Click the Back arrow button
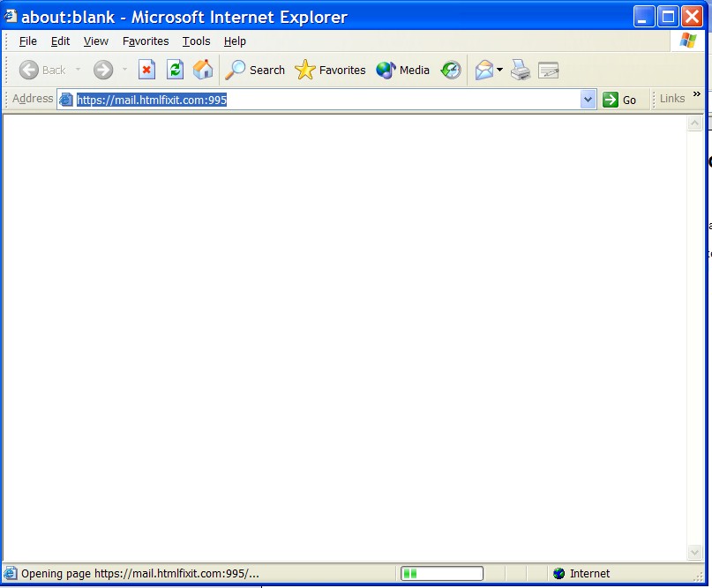712x588 pixels. [28, 70]
